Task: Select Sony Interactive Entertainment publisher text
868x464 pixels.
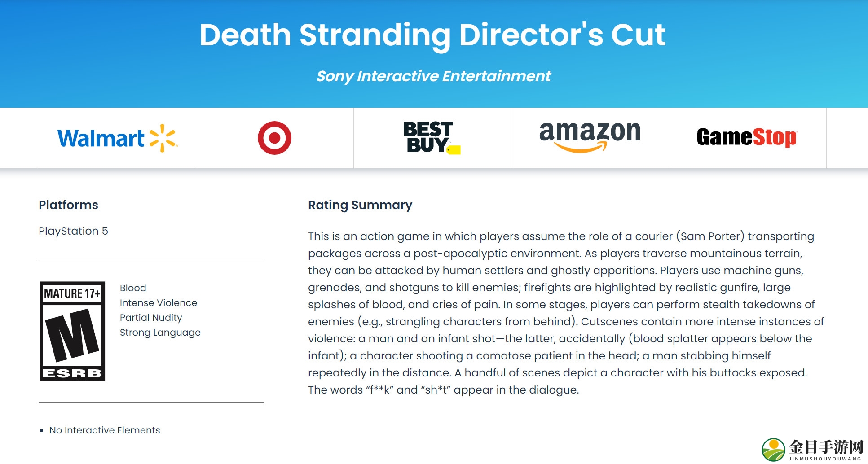Action: [x=433, y=76]
